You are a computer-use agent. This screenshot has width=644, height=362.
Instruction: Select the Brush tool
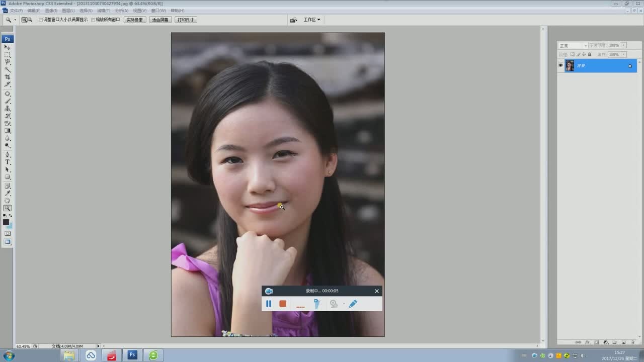click(x=8, y=101)
